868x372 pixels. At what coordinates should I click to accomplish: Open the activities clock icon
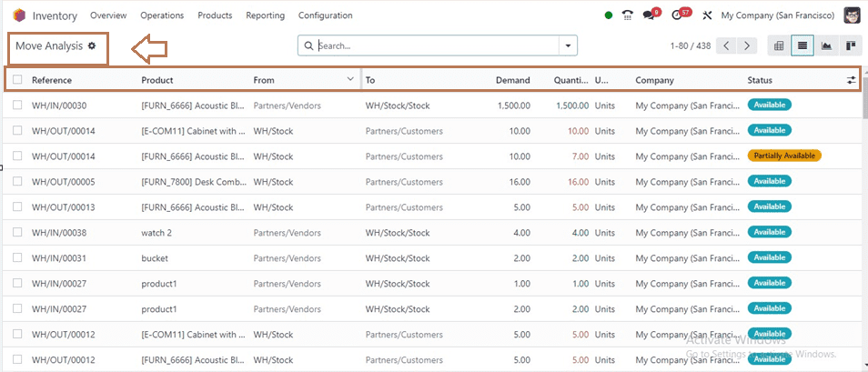coord(676,15)
